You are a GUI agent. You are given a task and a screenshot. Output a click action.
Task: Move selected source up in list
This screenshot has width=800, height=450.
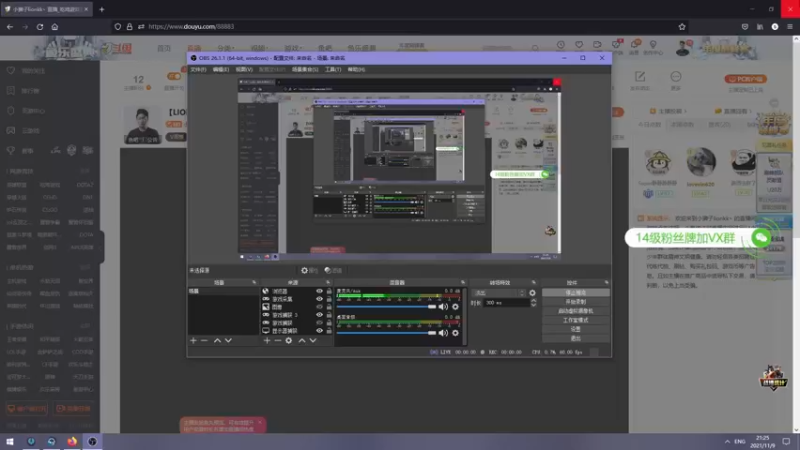(x=302, y=340)
